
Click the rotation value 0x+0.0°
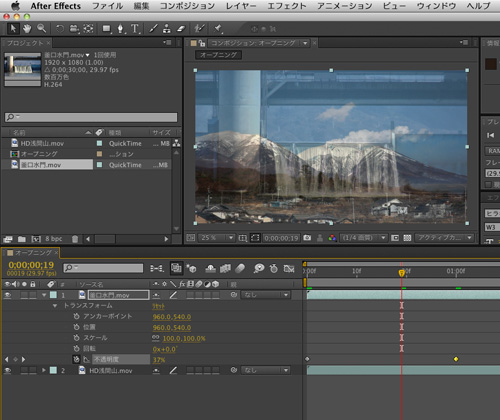click(165, 349)
